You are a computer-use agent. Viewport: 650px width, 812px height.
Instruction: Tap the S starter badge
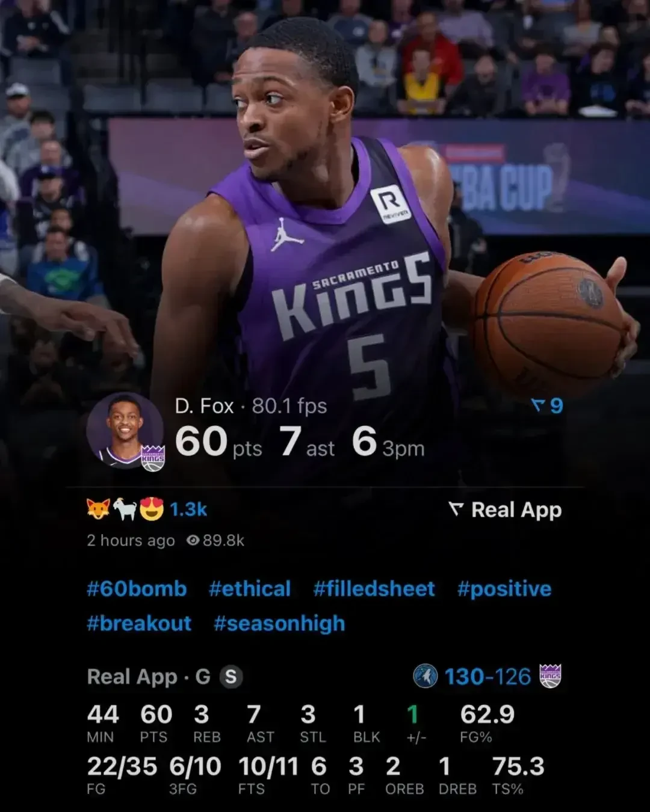coord(231,677)
